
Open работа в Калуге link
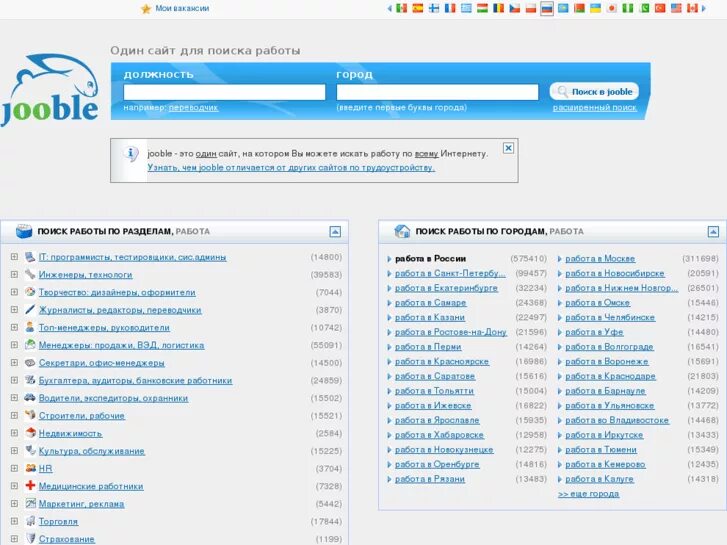click(599, 479)
